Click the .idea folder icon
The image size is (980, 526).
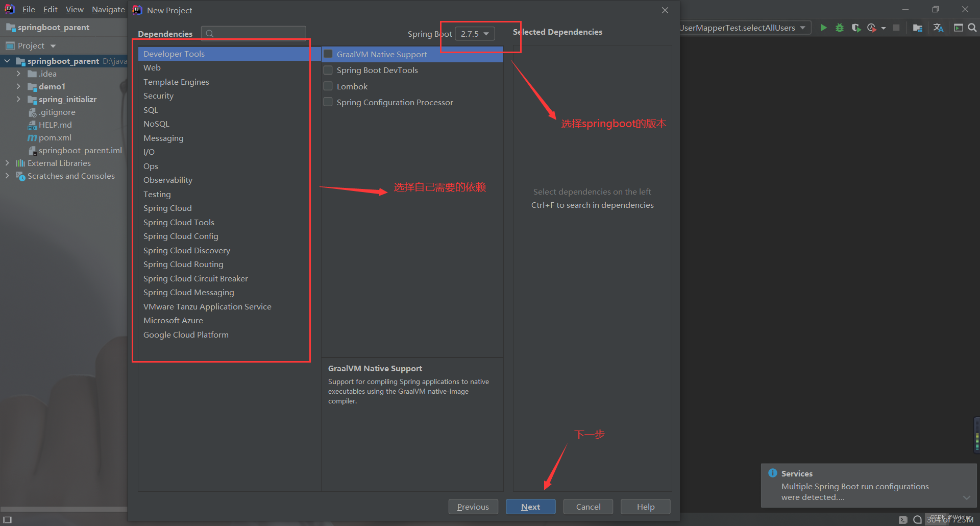click(32, 74)
